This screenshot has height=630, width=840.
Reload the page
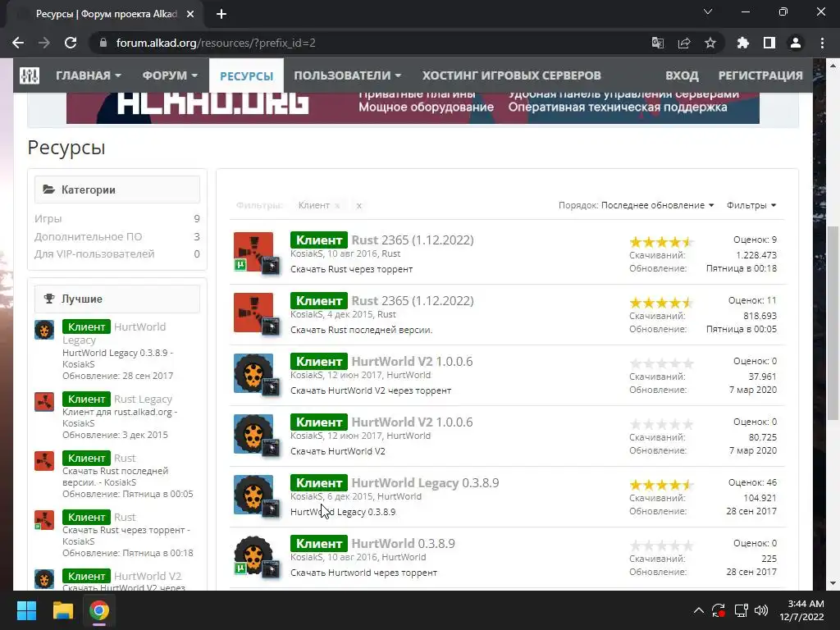click(x=71, y=43)
